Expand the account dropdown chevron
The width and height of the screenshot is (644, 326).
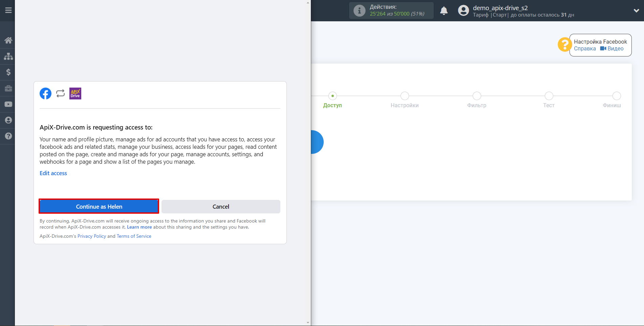636,10
